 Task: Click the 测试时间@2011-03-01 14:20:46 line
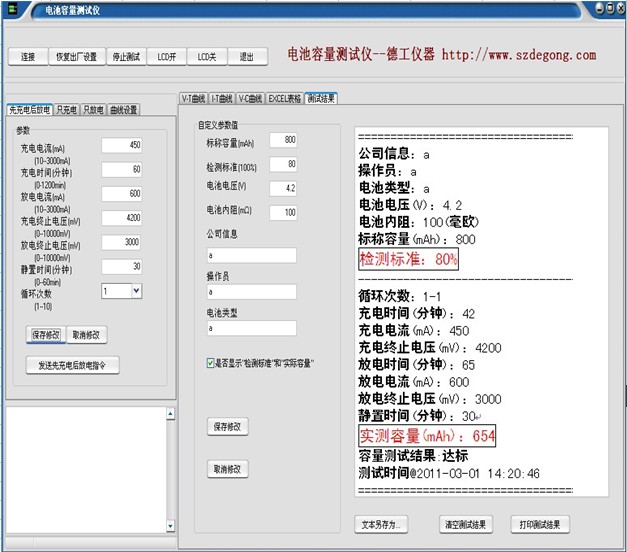pos(449,474)
